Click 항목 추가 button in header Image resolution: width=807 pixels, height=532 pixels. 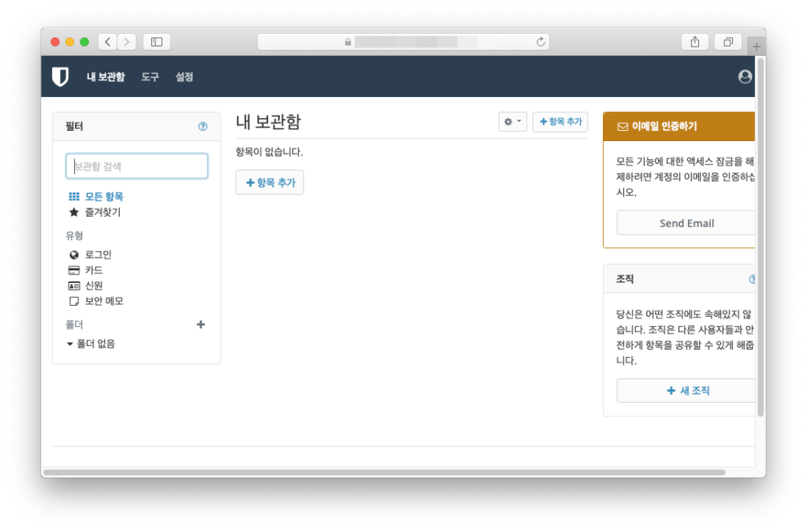pos(560,122)
